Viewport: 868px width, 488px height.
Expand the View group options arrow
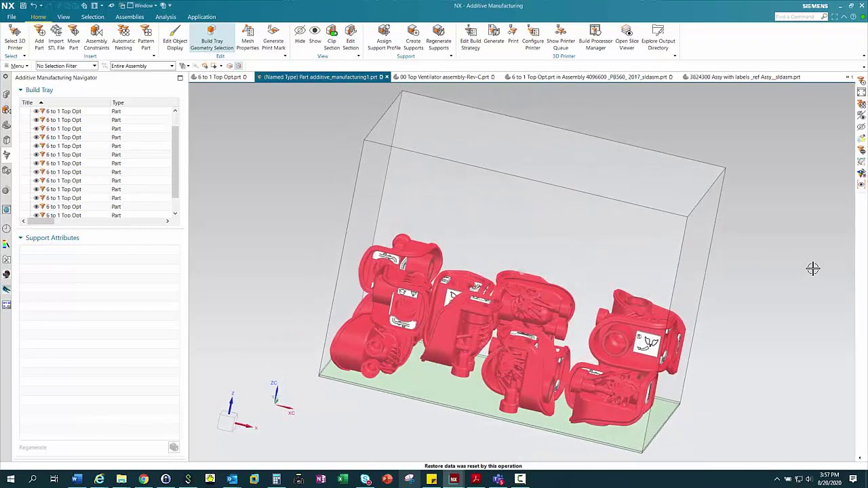[x=358, y=56]
